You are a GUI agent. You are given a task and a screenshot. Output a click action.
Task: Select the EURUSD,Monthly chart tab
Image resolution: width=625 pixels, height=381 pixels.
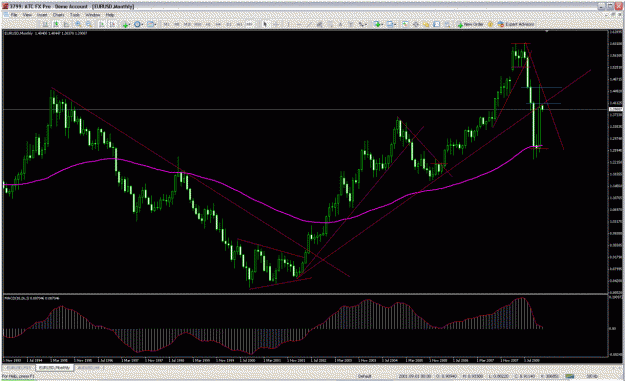click(55, 367)
